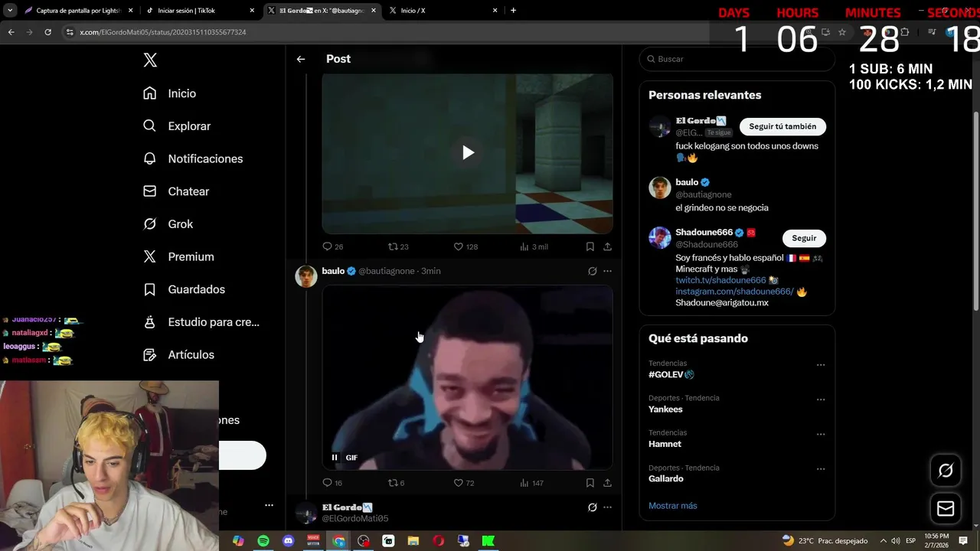View stats showing 147 views
The height and width of the screenshot is (551, 980).
pyautogui.click(x=531, y=483)
